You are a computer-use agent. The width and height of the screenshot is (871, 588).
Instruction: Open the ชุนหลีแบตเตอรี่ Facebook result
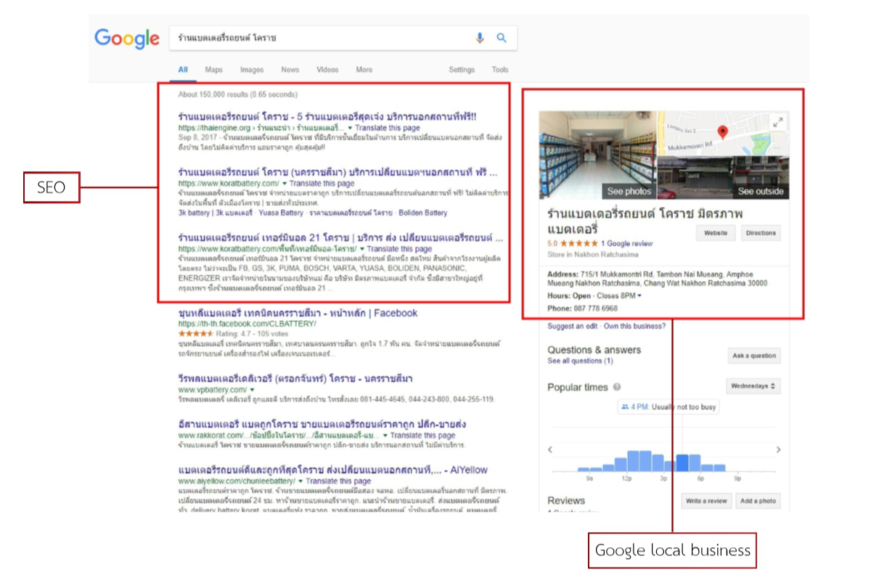point(298,314)
